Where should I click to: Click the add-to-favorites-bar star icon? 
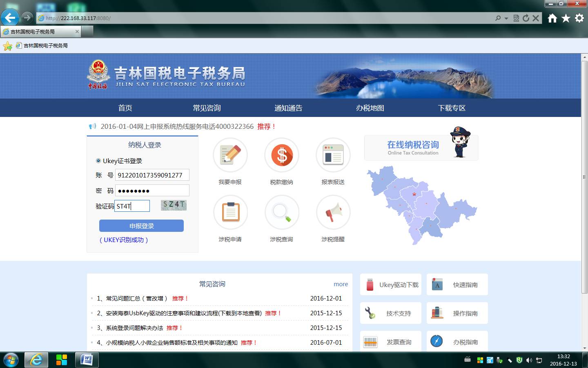point(7,46)
